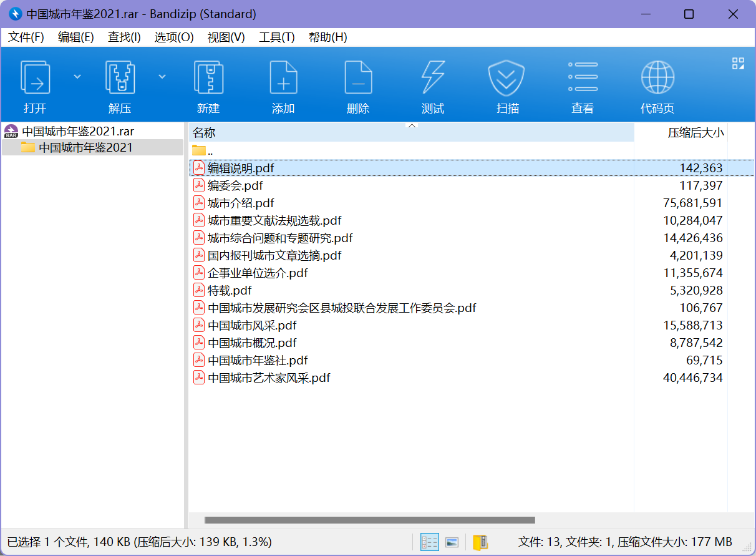The width and height of the screenshot is (756, 556).
Task: Click the 删除 (Delete) toolbar icon
Action: [x=358, y=77]
